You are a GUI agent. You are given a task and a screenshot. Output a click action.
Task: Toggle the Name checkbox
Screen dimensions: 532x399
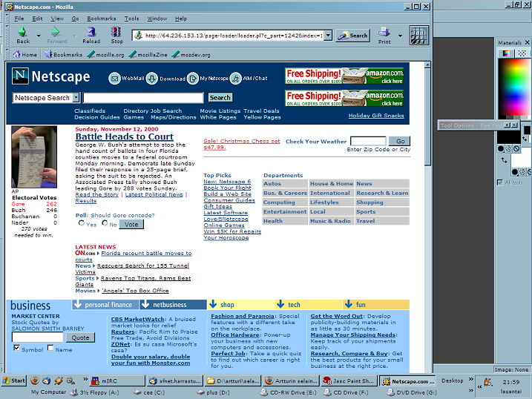50,348
